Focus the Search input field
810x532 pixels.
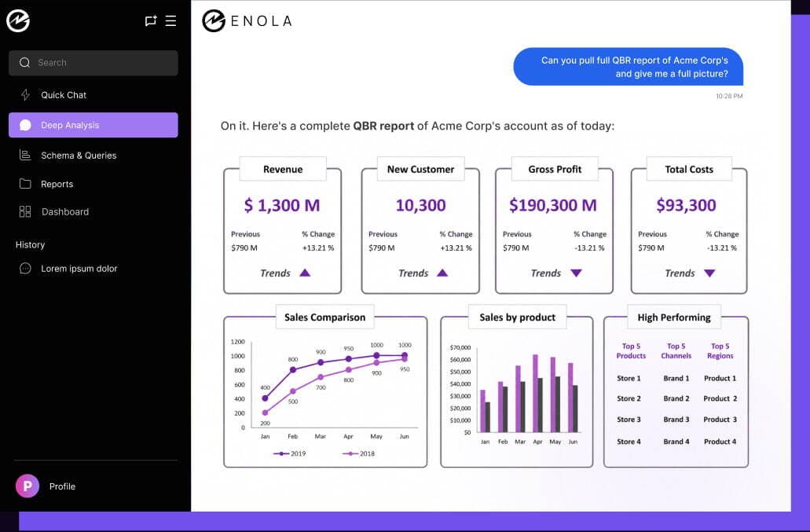(93, 63)
